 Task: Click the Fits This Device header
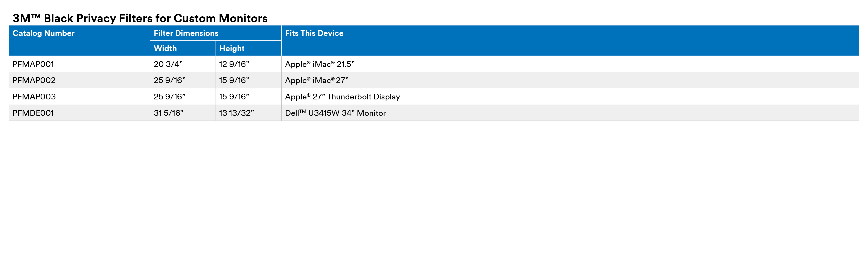point(314,33)
